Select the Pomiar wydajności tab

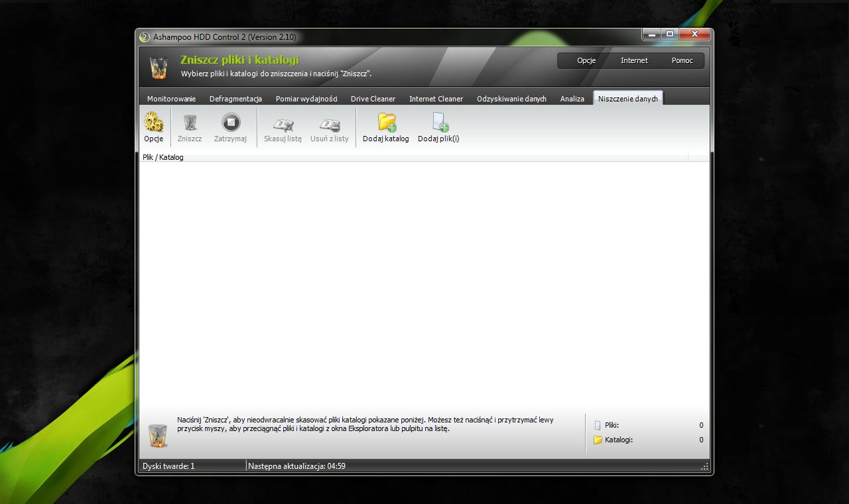pos(306,99)
